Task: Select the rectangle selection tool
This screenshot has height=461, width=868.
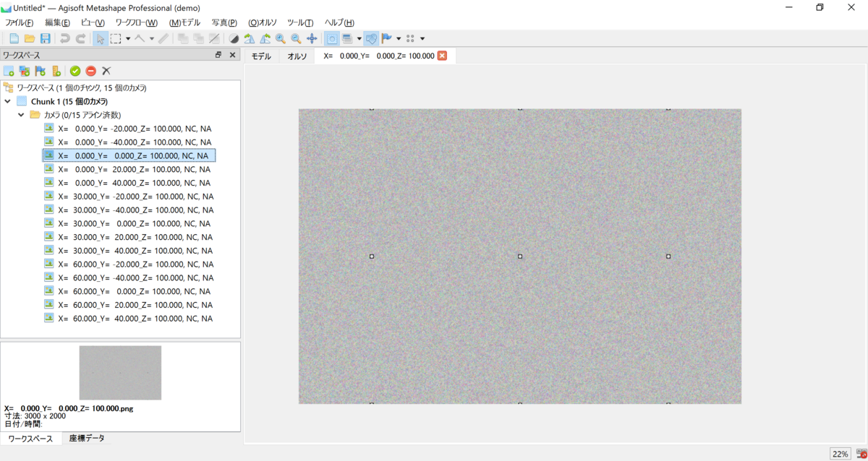Action: pos(115,38)
